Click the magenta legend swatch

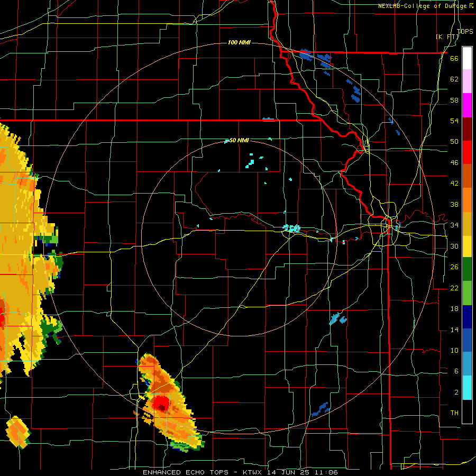coord(467,105)
